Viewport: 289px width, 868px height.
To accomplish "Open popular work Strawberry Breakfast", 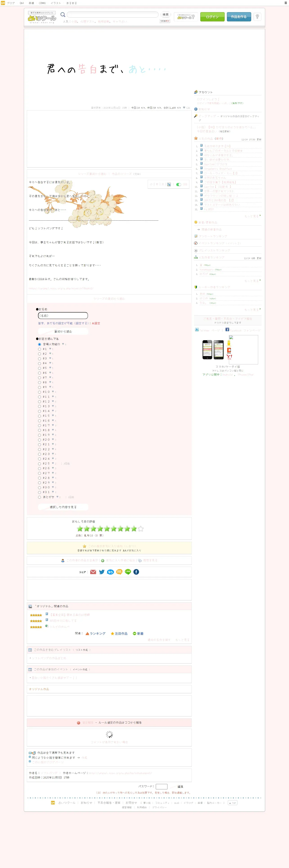I will point(218,169).
